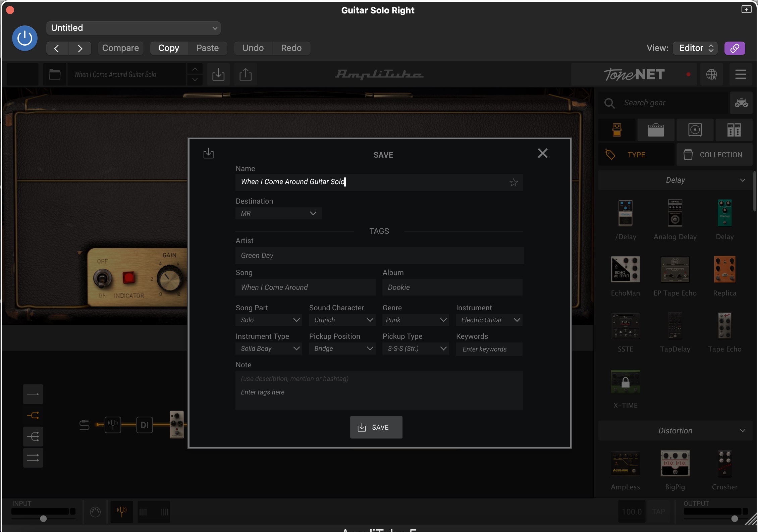
Task: Select the rack effects gear tab
Action: 734,130
